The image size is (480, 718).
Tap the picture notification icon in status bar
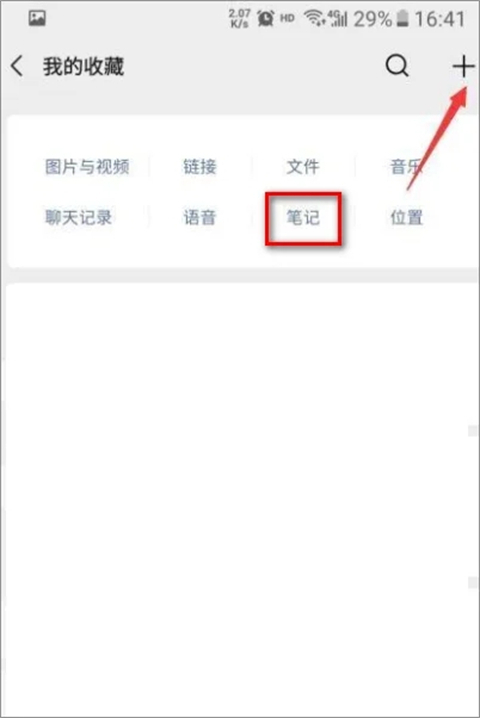pyautogui.click(x=37, y=18)
